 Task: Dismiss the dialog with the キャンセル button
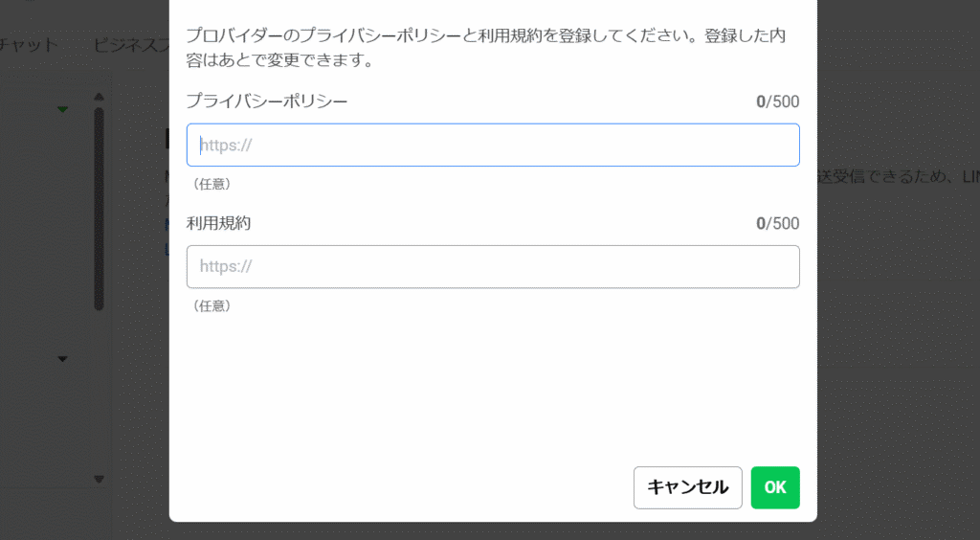coord(687,487)
